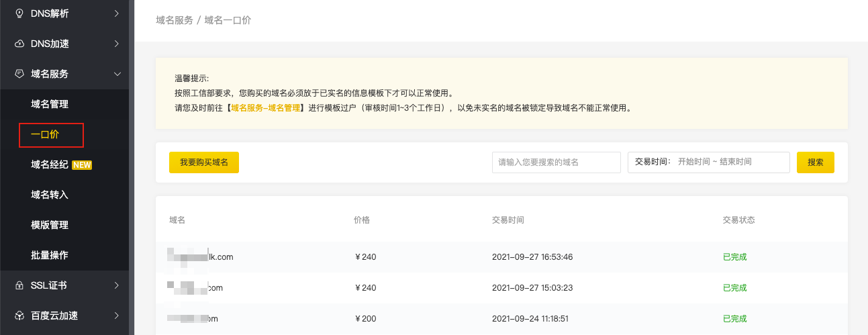Expand the DNS解析 menu chevron
The width and height of the screenshot is (868, 335).
(117, 13)
